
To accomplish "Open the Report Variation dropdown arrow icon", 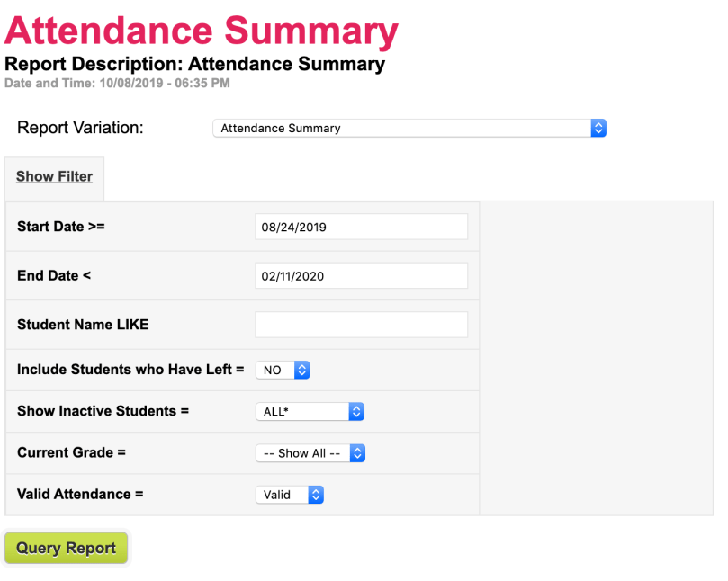I will [x=598, y=128].
